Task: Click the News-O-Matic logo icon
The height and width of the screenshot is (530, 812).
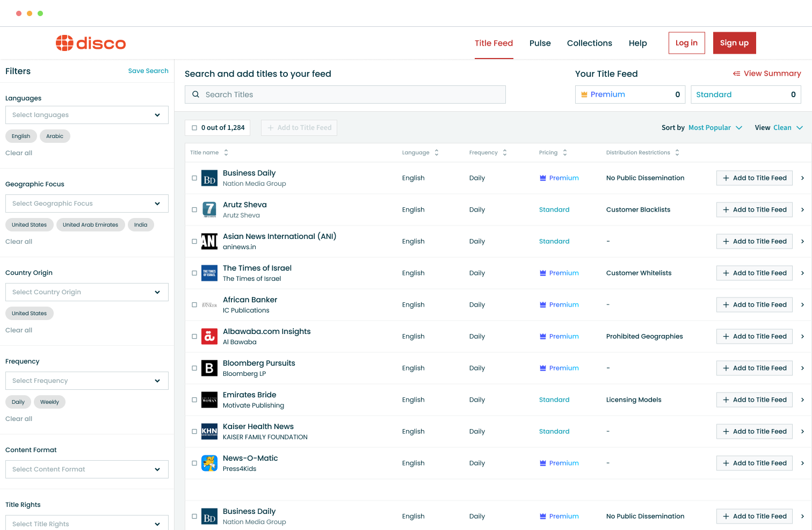Action: click(209, 463)
